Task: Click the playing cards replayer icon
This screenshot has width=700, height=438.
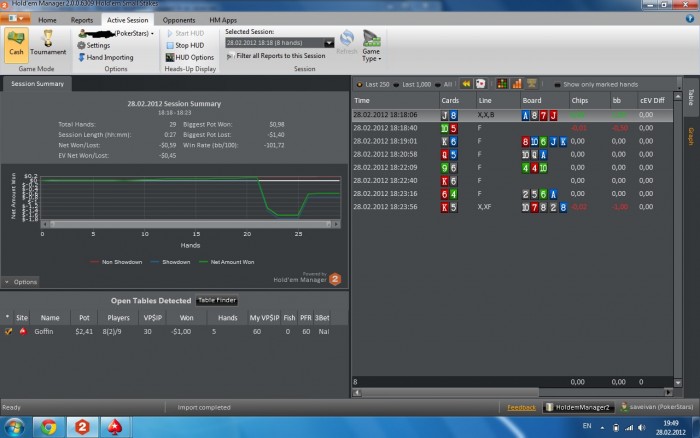Action: pos(480,84)
